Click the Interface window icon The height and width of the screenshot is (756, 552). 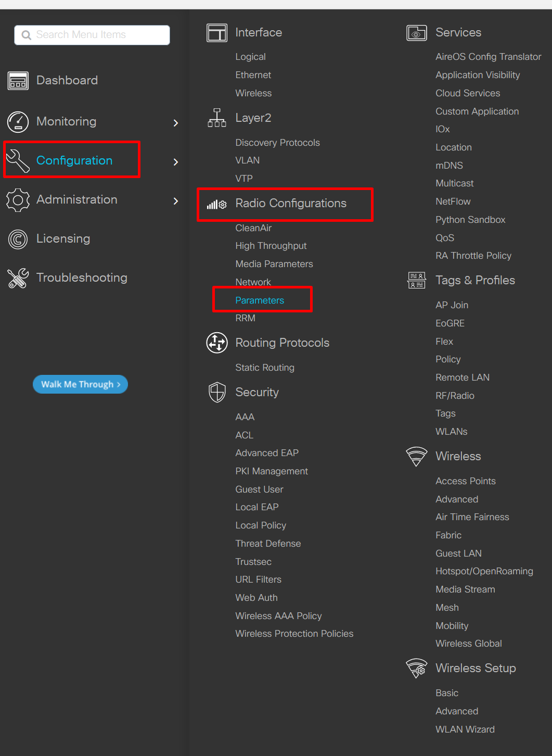pyautogui.click(x=217, y=32)
